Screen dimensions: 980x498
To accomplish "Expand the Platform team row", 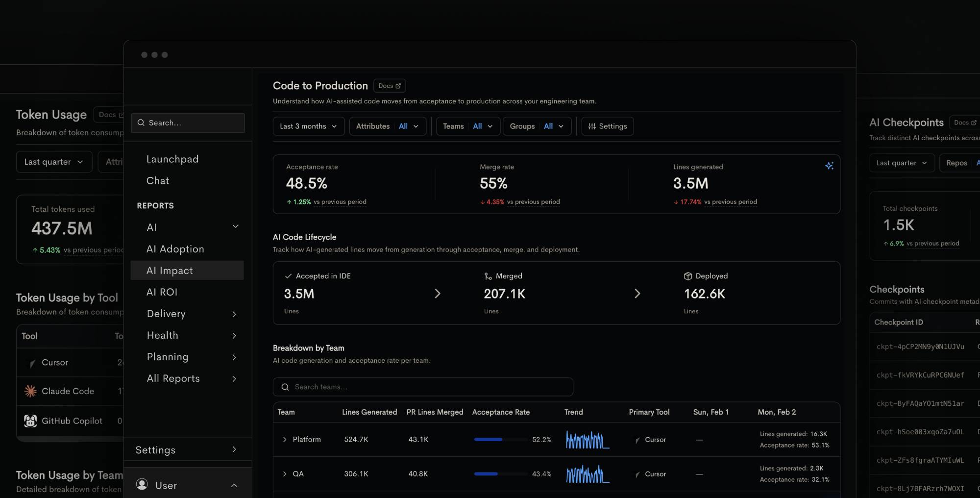I will 285,440.
